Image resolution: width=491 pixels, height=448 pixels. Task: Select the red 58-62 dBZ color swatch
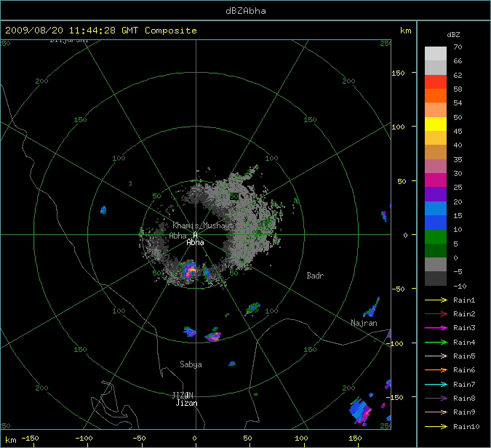[436, 82]
